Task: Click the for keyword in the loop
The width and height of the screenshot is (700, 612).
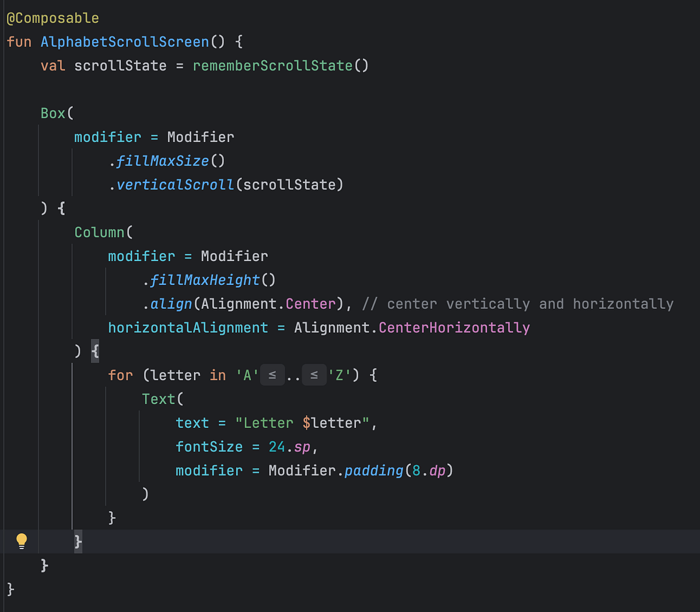Action: coord(120,375)
